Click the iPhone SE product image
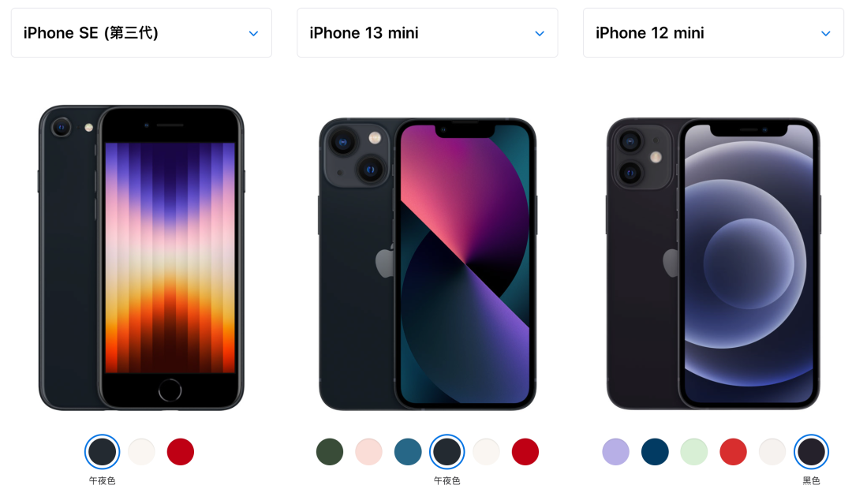Image resolution: width=852 pixels, height=504 pixels. coord(141,258)
